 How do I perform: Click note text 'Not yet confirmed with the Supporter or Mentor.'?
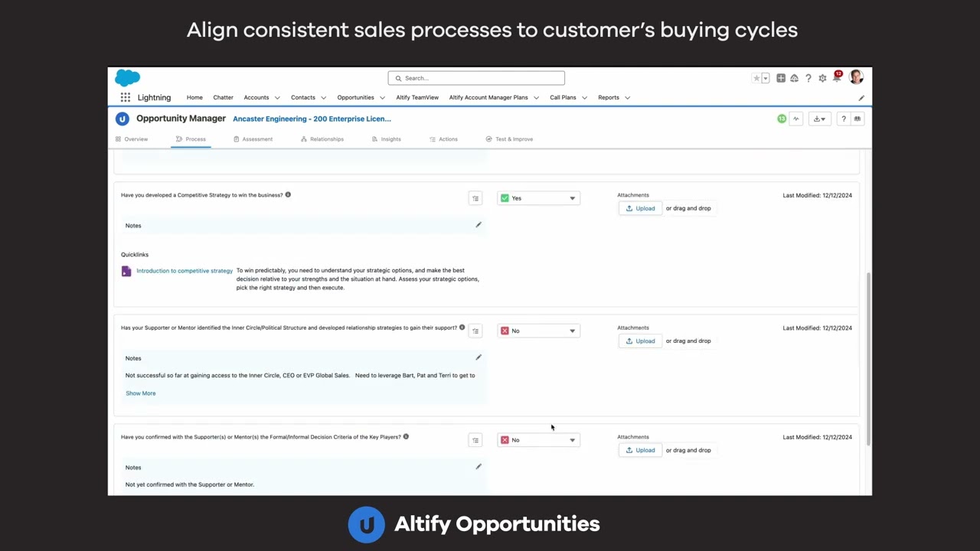pos(190,484)
